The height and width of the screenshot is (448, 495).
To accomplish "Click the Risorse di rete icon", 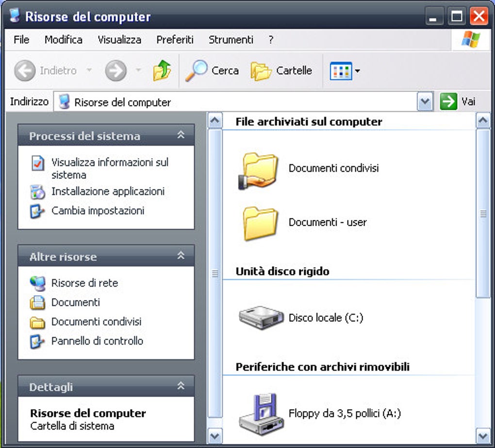I will click(x=37, y=283).
